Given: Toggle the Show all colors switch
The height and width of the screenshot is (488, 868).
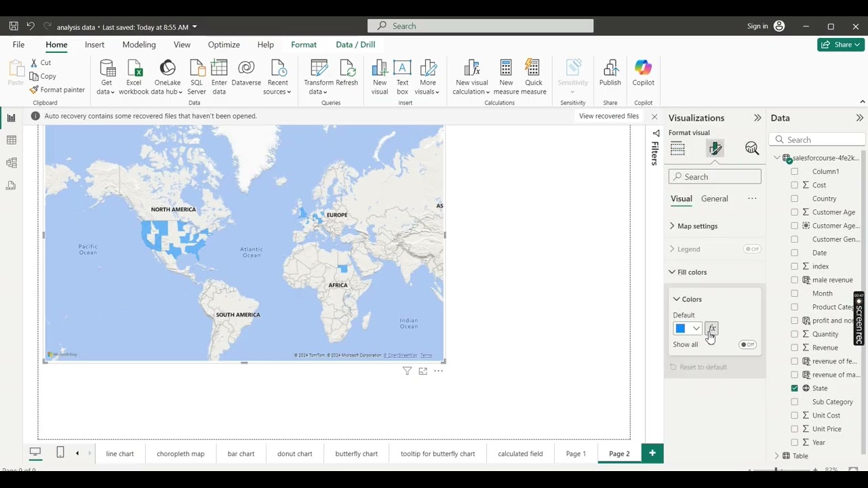Looking at the screenshot, I should pos(747,344).
